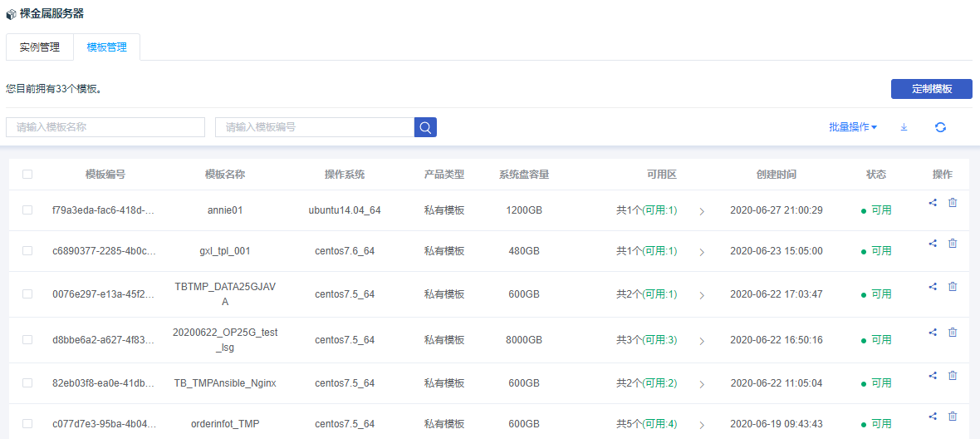Share the annie01 template

[x=933, y=202]
